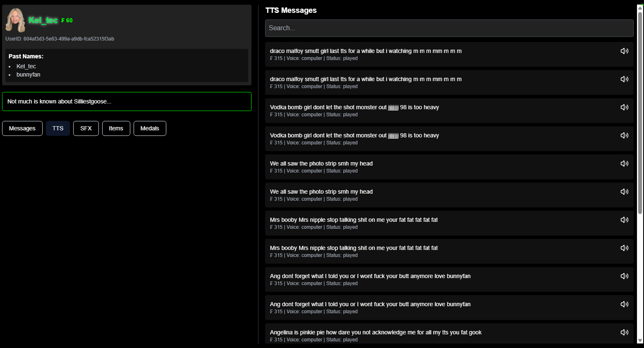Play the second 'Mrs booby Mrs nipple' TTS audio
Viewport: 644px width, 348px height.
click(624, 248)
